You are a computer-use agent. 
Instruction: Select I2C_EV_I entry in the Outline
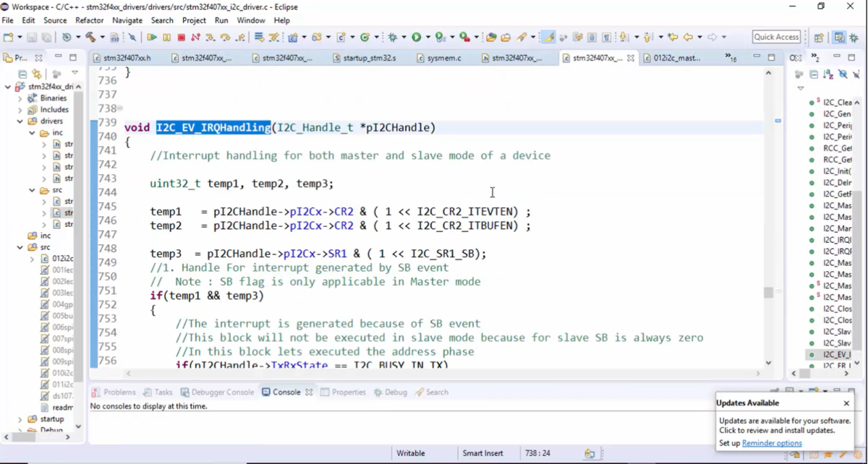pos(831,355)
